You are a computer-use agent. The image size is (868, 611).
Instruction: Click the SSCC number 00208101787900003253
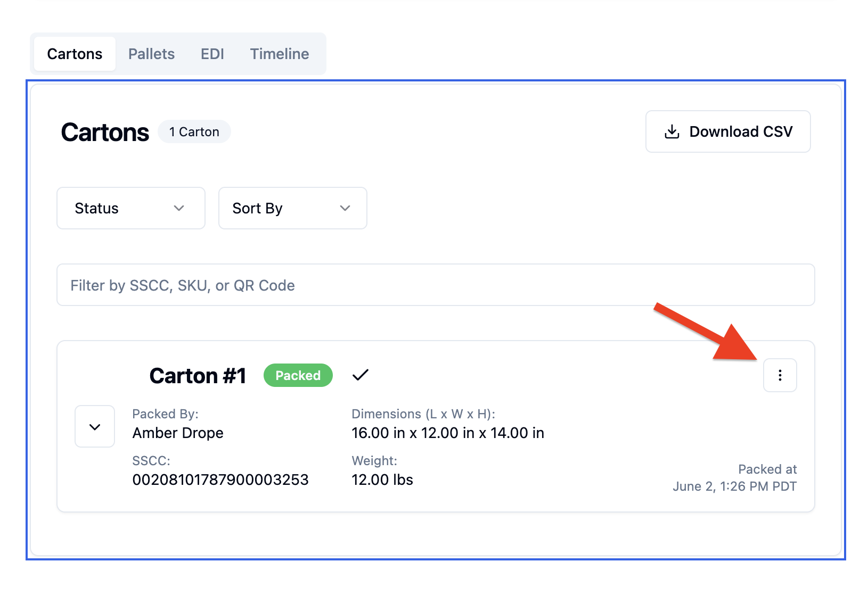click(220, 480)
